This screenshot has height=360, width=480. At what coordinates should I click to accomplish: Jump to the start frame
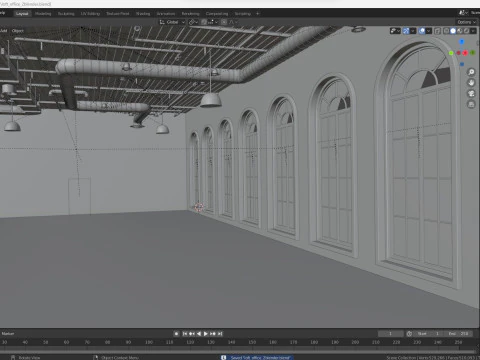click(x=185, y=333)
